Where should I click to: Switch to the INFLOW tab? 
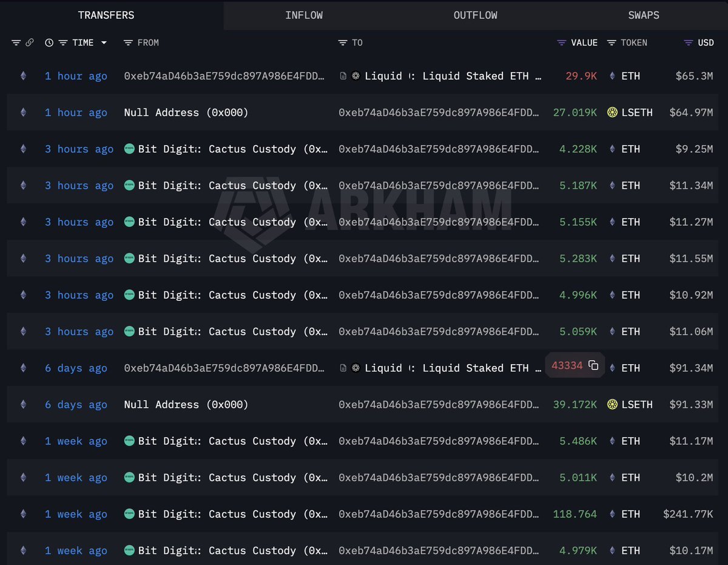(x=304, y=15)
